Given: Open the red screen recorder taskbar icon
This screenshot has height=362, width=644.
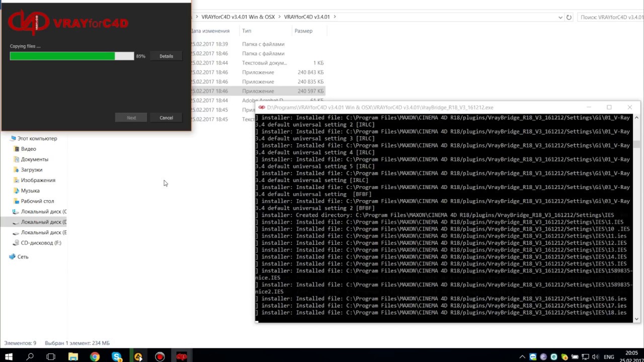Looking at the screenshot, I should click(160, 357).
